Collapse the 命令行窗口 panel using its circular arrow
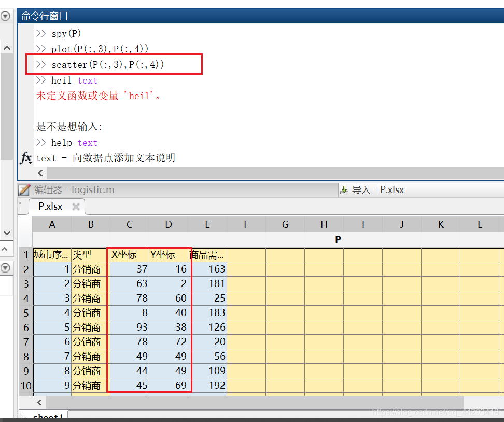The width and height of the screenshot is (504, 422). point(5,16)
